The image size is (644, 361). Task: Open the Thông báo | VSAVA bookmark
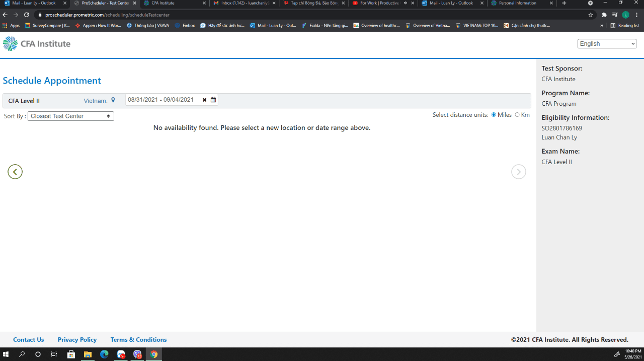tap(148, 25)
